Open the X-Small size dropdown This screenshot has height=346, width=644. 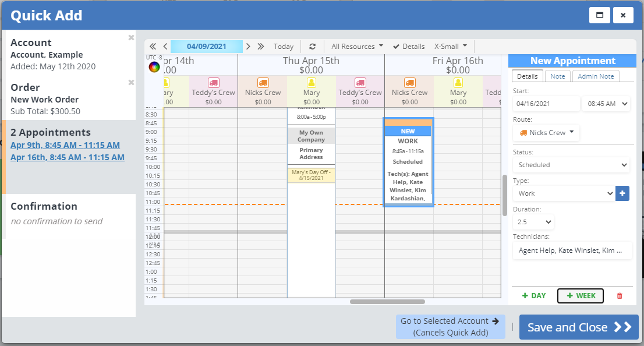(x=451, y=47)
